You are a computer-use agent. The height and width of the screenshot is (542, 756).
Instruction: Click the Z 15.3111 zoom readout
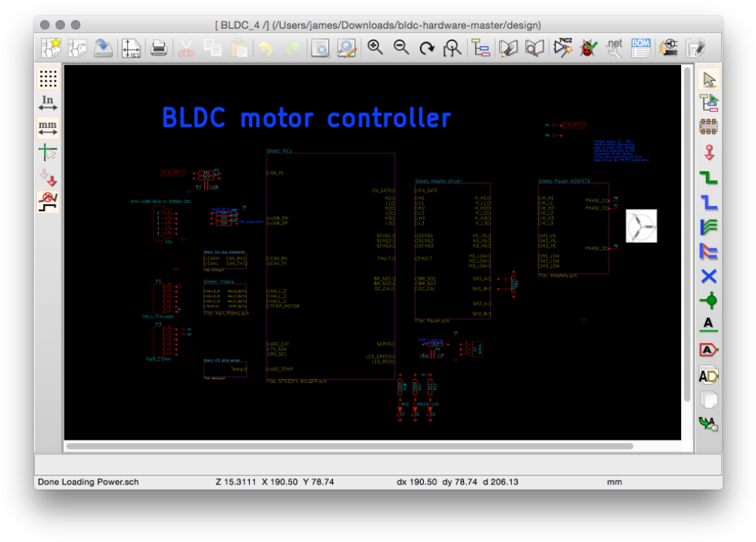click(x=235, y=481)
